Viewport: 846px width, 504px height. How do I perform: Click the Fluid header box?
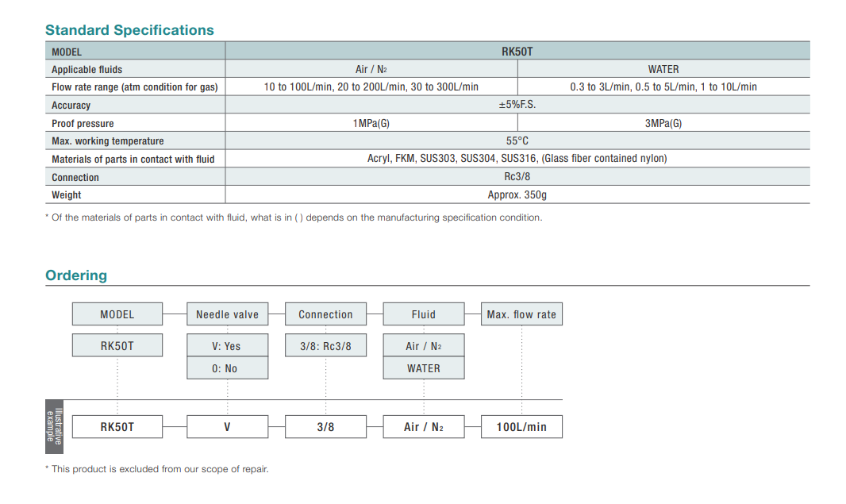click(424, 314)
